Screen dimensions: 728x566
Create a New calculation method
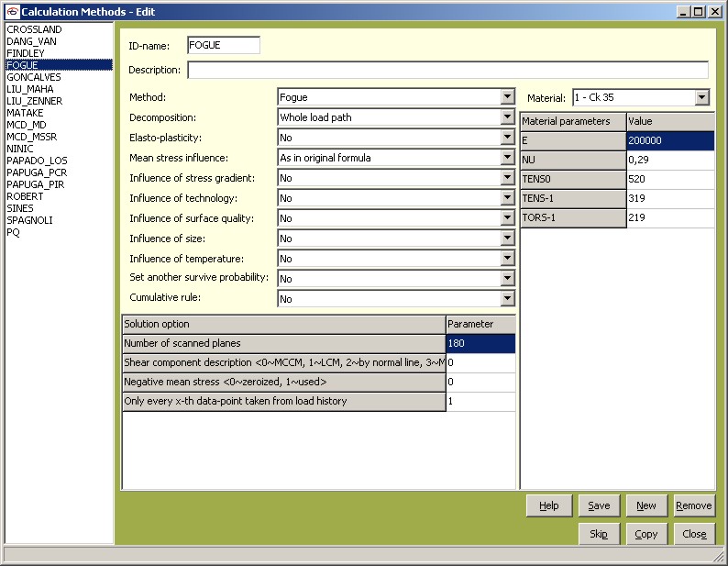point(646,505)
